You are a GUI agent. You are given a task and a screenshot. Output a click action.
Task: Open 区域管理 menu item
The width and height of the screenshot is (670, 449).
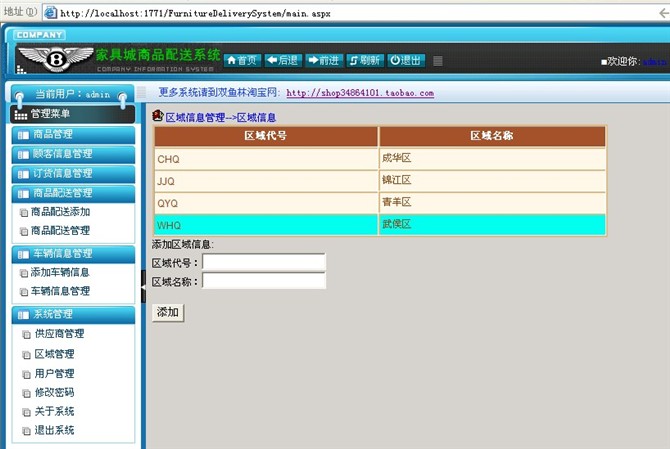click(x=54, y=354)
